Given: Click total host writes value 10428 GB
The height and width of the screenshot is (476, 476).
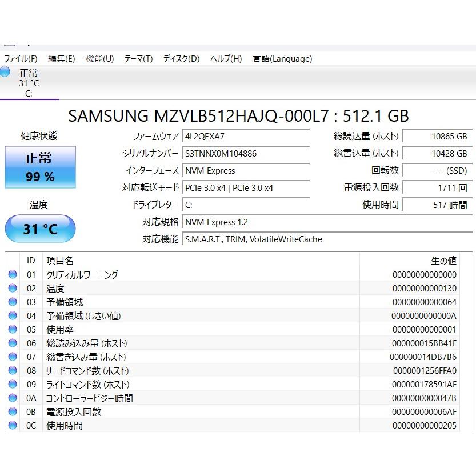Looking at the screenshot, I should (438, 154).
